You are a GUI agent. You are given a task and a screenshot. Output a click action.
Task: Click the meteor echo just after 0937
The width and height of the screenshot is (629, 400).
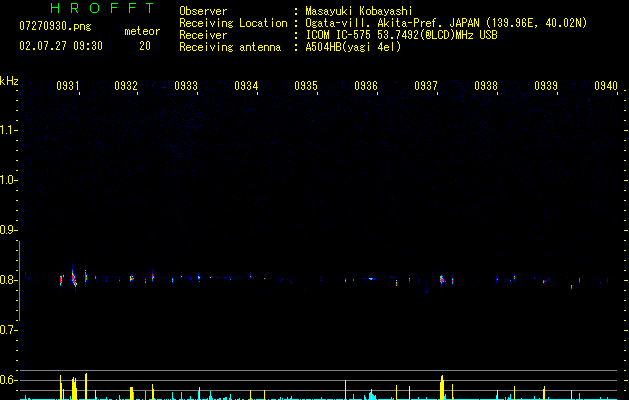[x=442, y=280]
